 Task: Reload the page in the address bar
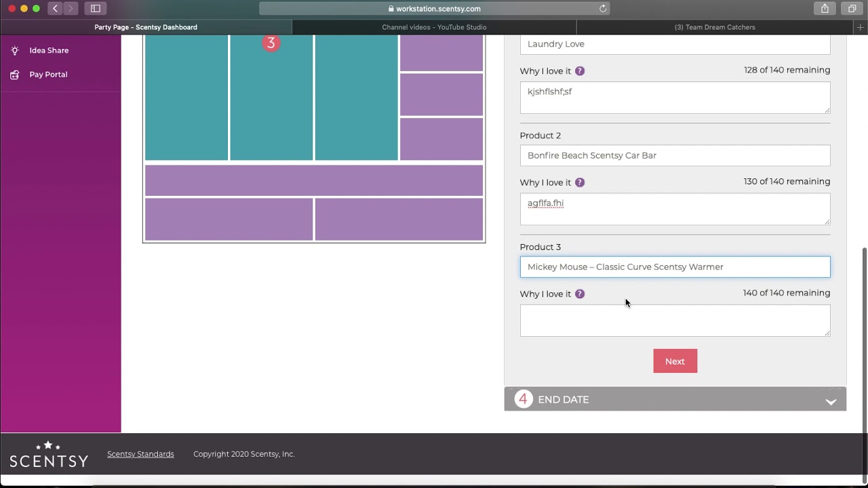(x=603, y=9)
